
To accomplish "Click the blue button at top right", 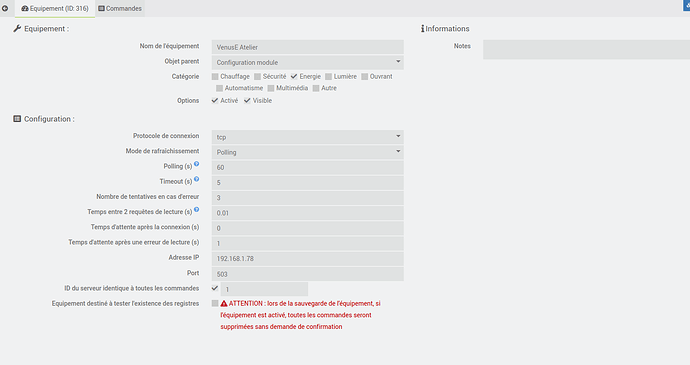I will [x=686, y=5].
